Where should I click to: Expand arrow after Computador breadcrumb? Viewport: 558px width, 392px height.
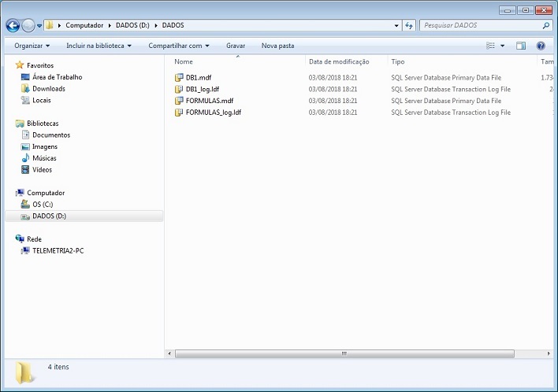110,26
